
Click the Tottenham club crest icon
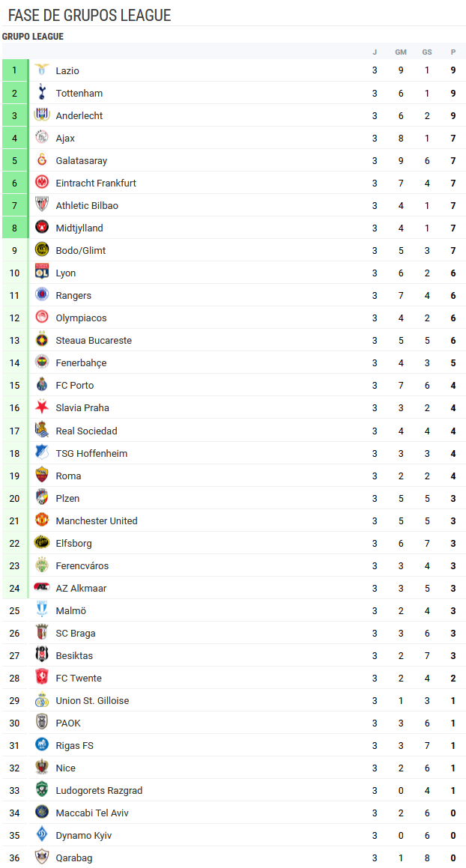42,93
